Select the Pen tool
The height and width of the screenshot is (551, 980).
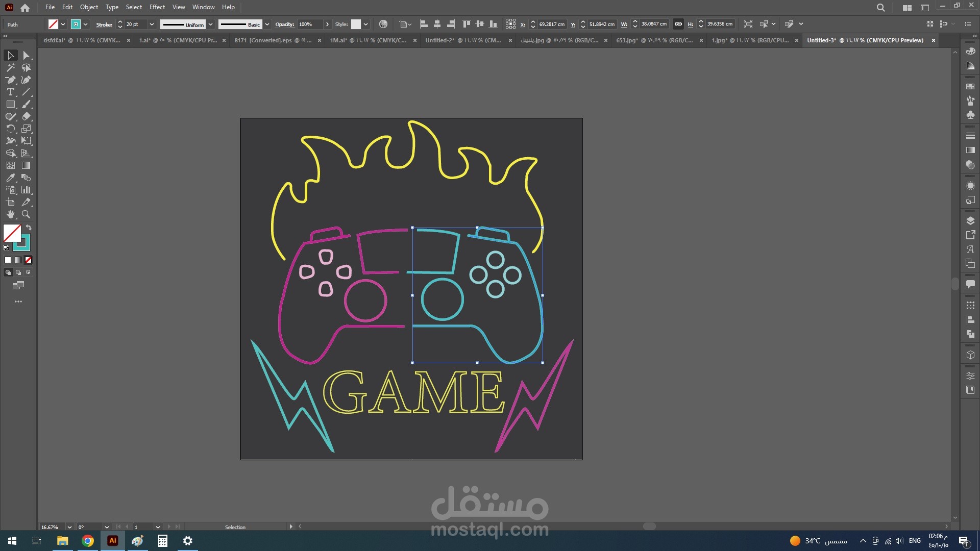tap(10, 80)
